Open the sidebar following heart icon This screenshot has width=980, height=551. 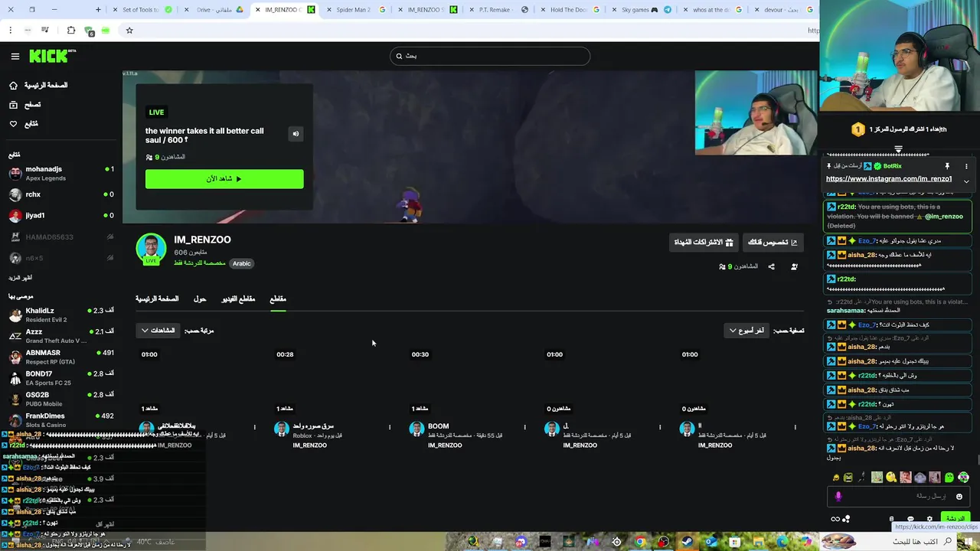(x=13, y=123)
